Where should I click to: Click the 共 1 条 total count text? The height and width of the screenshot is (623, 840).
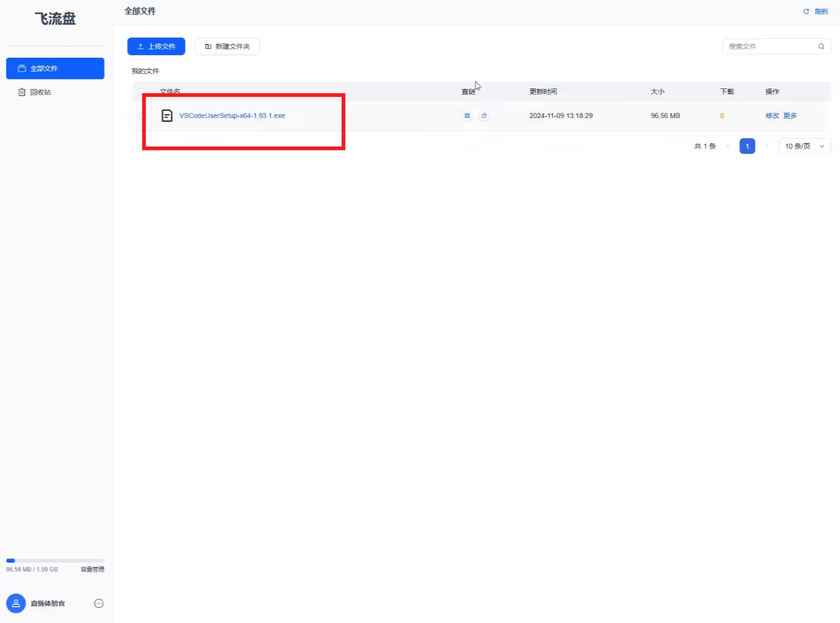[x=705, y=146]
